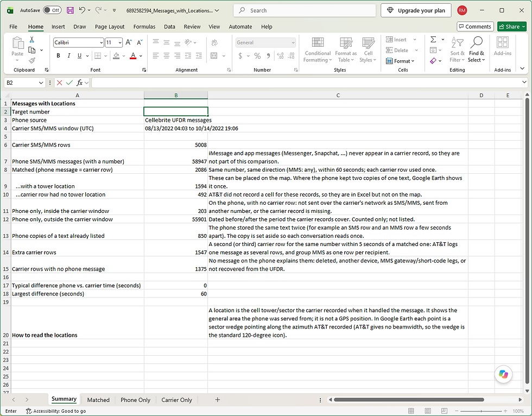Switch to the Phone Only sheet tab

135,400
